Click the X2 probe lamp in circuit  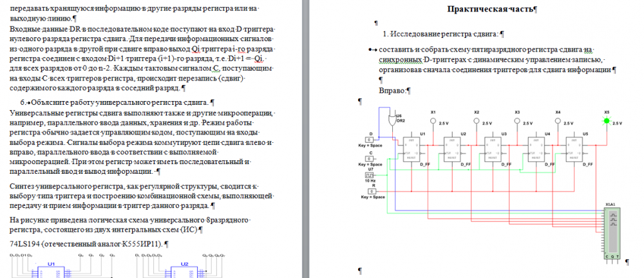(x=476, y=121)
